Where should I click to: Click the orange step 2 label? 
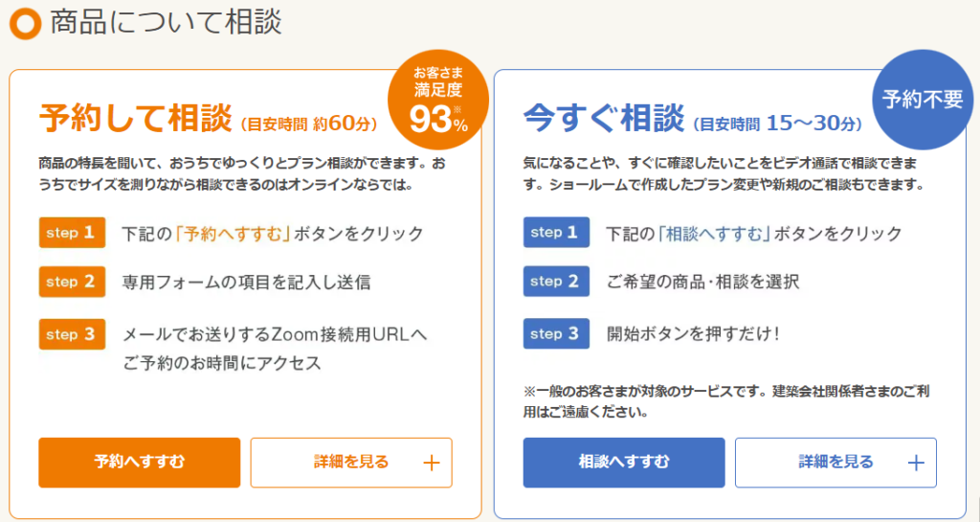(73, 282)
